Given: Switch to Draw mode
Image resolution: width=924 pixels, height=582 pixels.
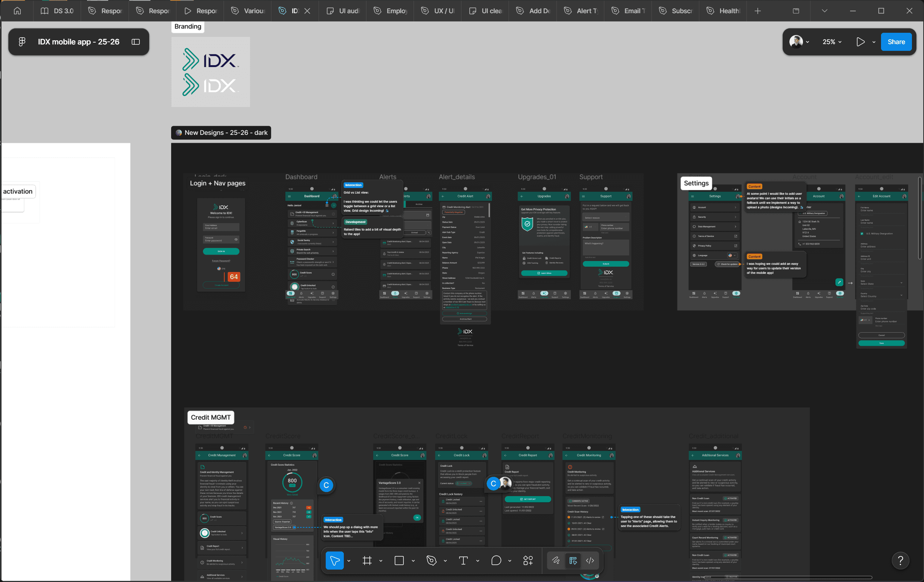Looking at the screenshot, I should tap(556, 561).
